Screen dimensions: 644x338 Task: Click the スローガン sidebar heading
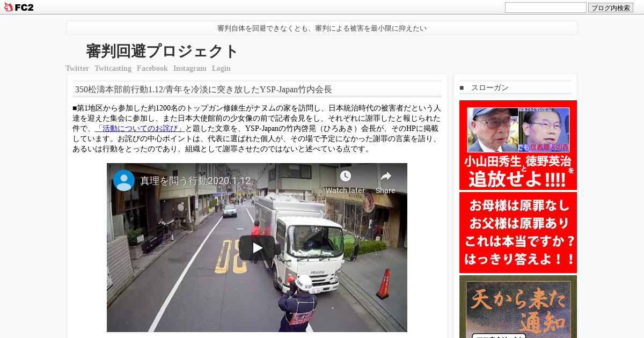[x=490, y=88]
